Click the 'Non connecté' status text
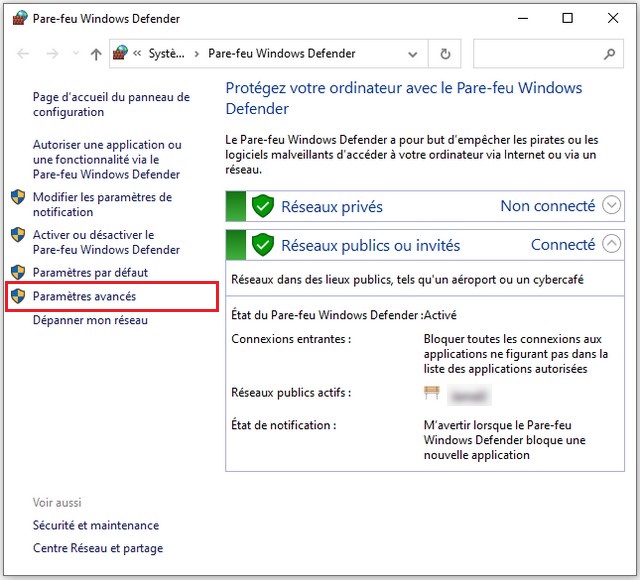 pos(548,206)
